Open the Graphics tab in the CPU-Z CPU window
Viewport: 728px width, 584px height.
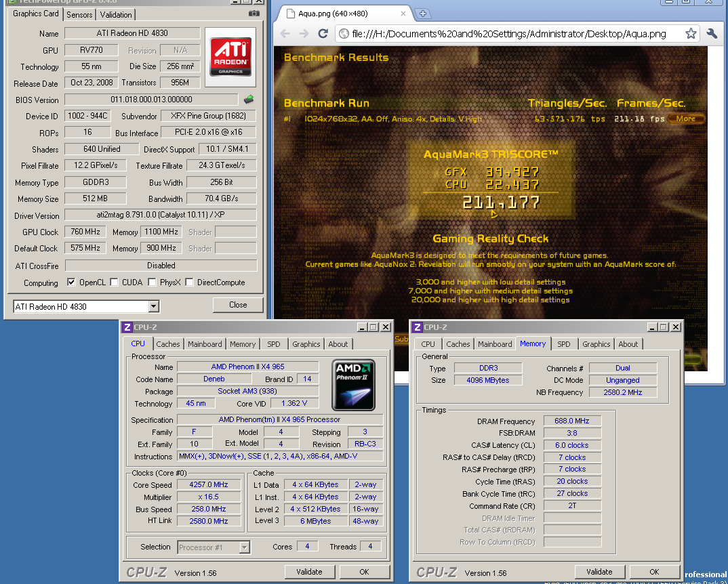pyautogui.click(x=306, y=344)
